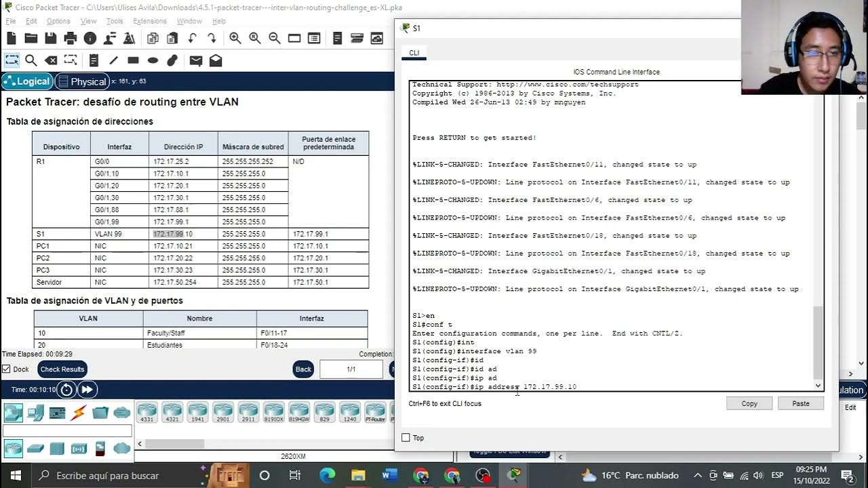Open the taskbar notification center icon
The height and width of the screenshot is (488, 868).
click(847, 475)
